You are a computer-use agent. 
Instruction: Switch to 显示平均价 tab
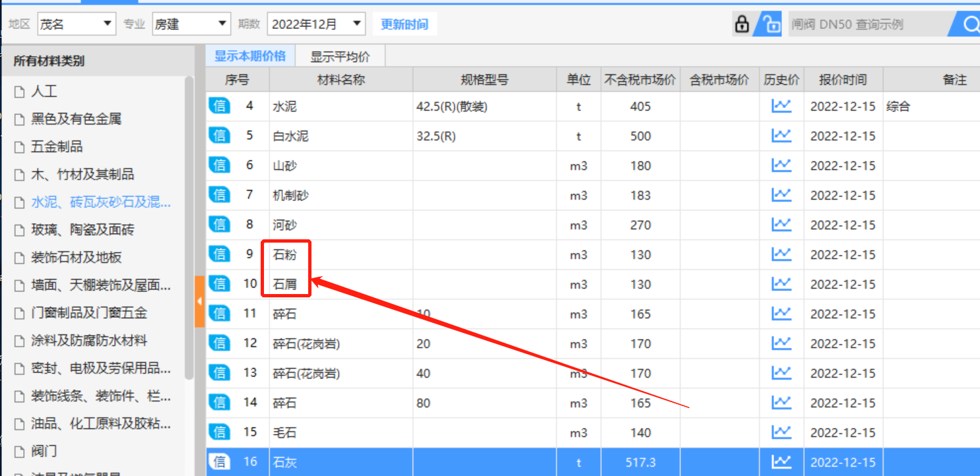(341, 57)
